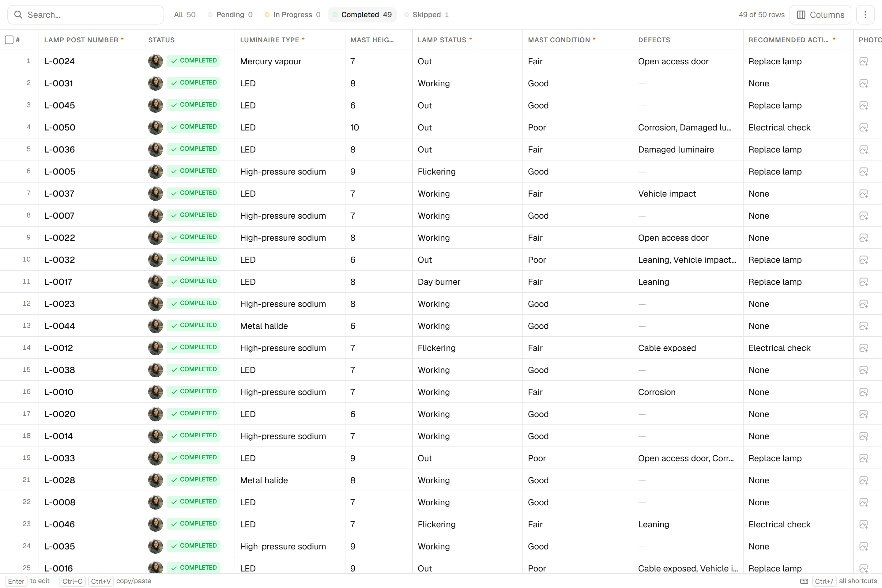Toggle the select-all rows checkbox
The width and height of the screenshot is (882, 588).
(9, 40)
